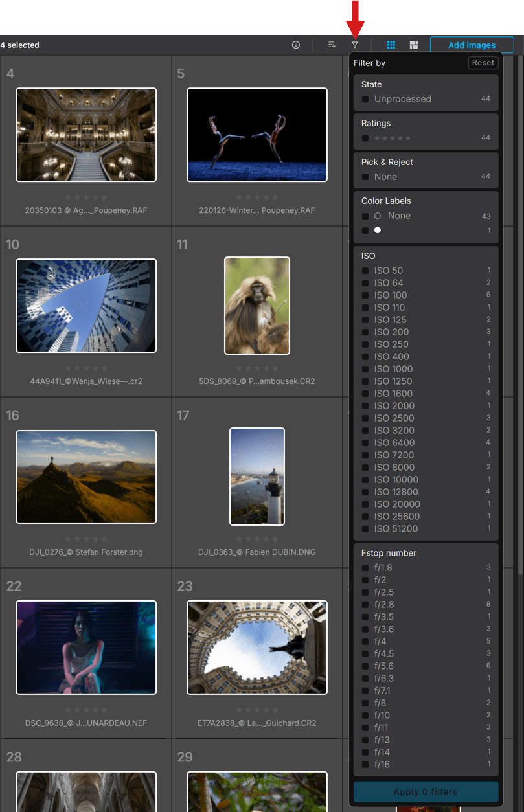Reset all filters
The image size is (524, 812).
(483, 63)
